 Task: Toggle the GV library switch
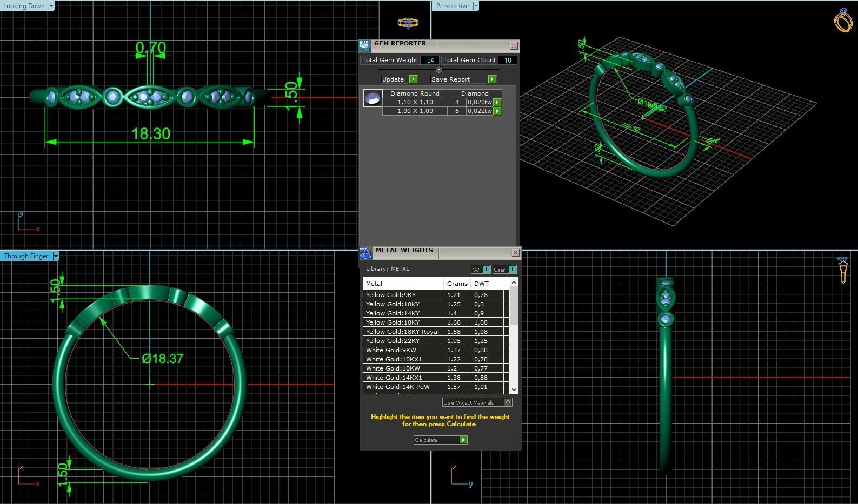click(481, 270)
